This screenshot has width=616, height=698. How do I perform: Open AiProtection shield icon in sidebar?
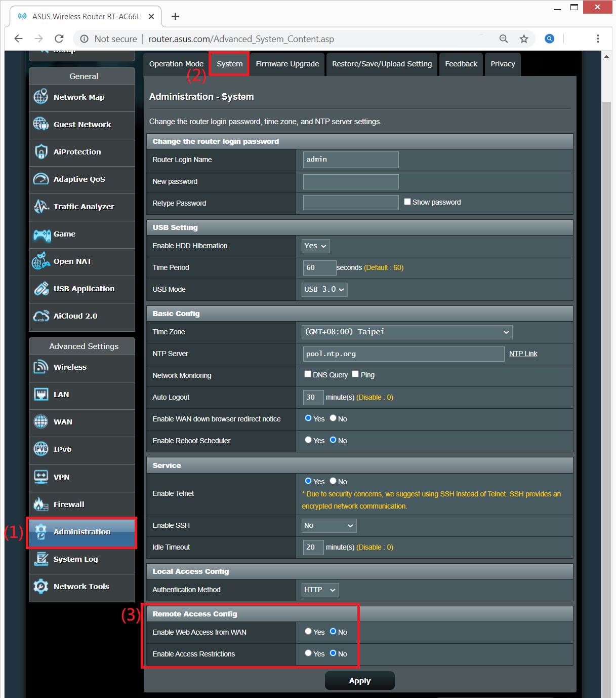40,151
